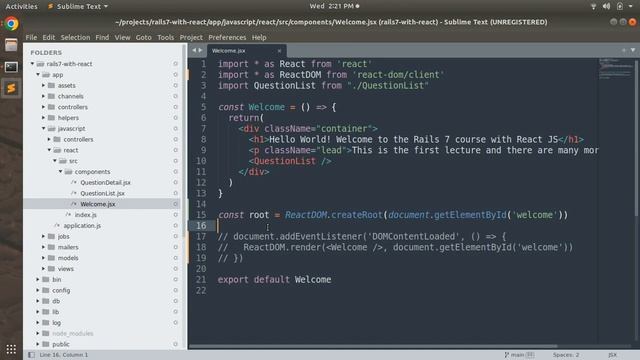This screenshot has width=640, height=360.
Task: Click the 'export default Welcome' line
Action: 274,280
